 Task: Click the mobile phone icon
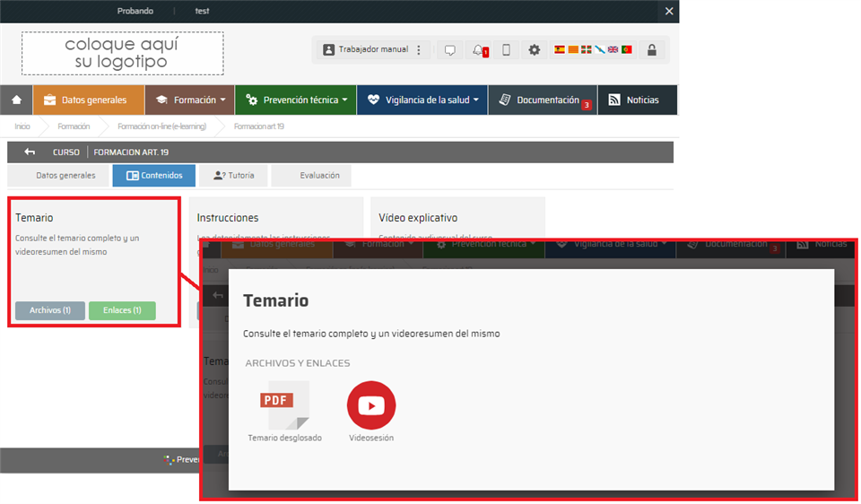(506, 50)
